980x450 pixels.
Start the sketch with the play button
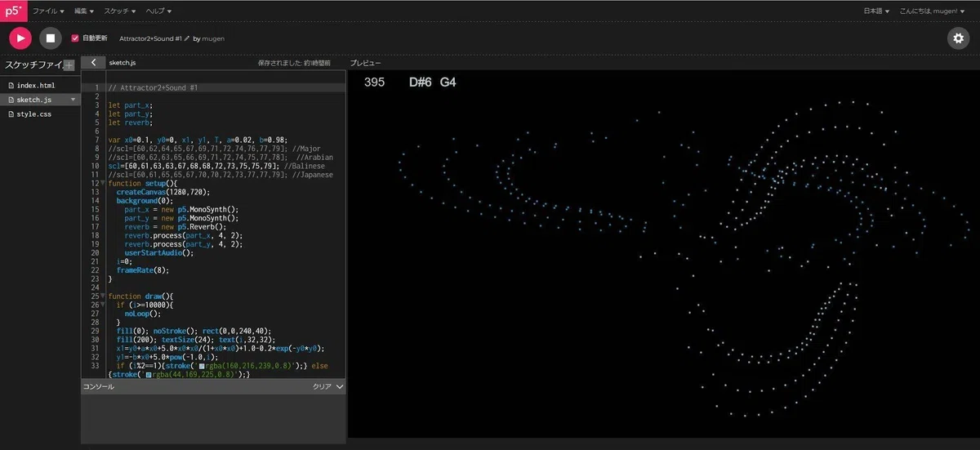pos(20,38)
